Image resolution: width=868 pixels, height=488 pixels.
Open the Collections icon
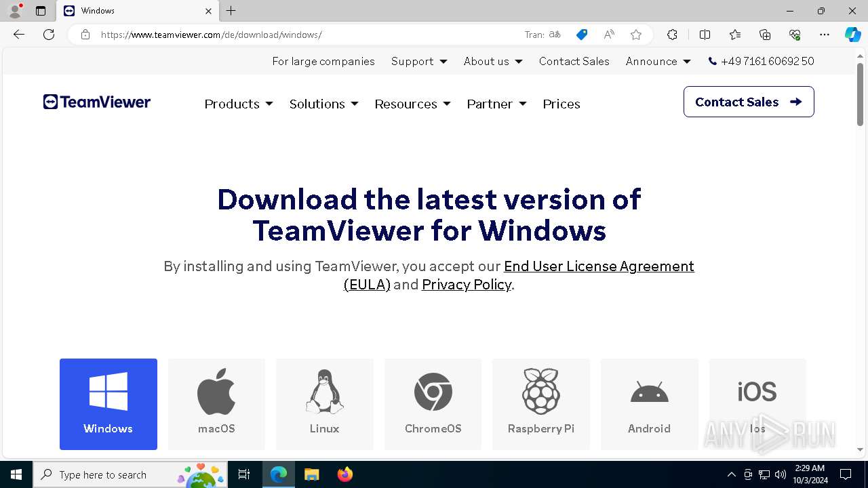click(x=765, y=35)
